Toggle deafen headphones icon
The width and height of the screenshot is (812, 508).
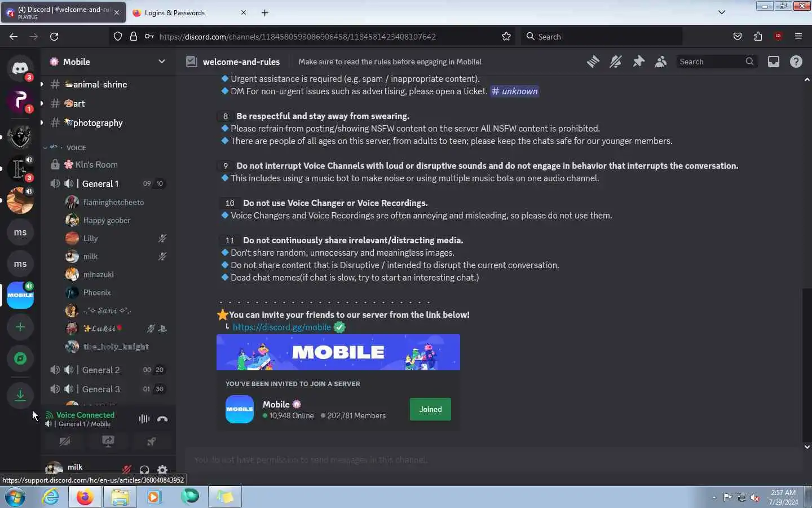[x=144, y=470]
